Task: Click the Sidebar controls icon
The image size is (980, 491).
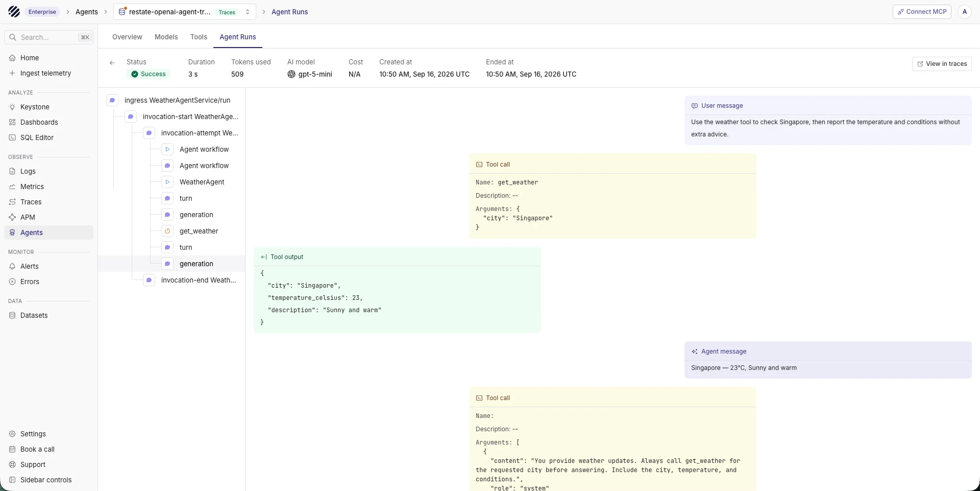Action: point(12,480)
